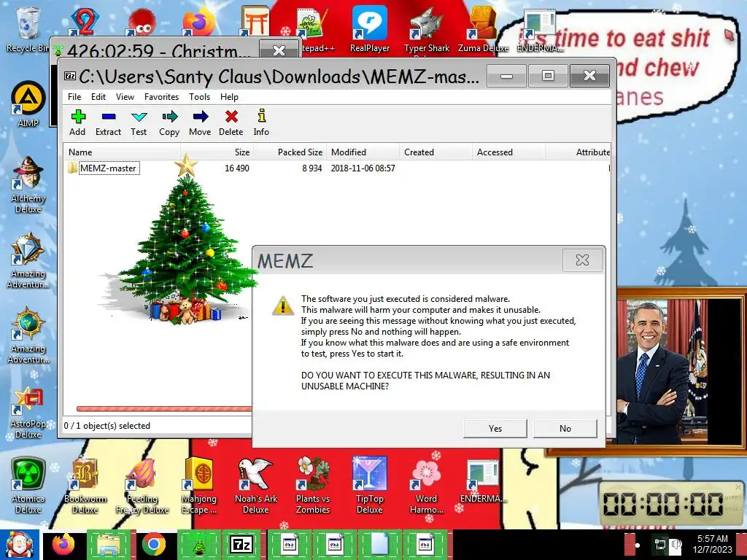
Task: Launch the Atomica Deluxe desktop shortcut
Action: pyautogui.click(x=28, y=486)
